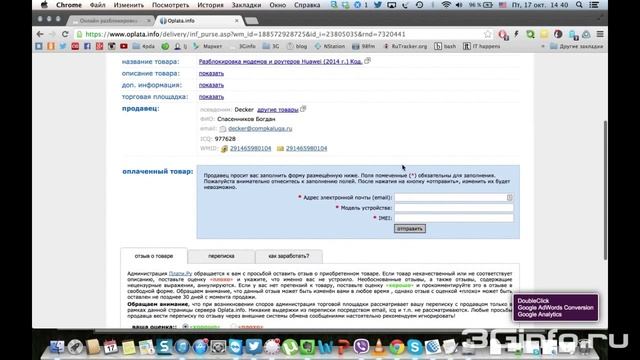640x360 pixels.
Task: Launch uTorrent from the Dock
Action: [x=289, y=347]
